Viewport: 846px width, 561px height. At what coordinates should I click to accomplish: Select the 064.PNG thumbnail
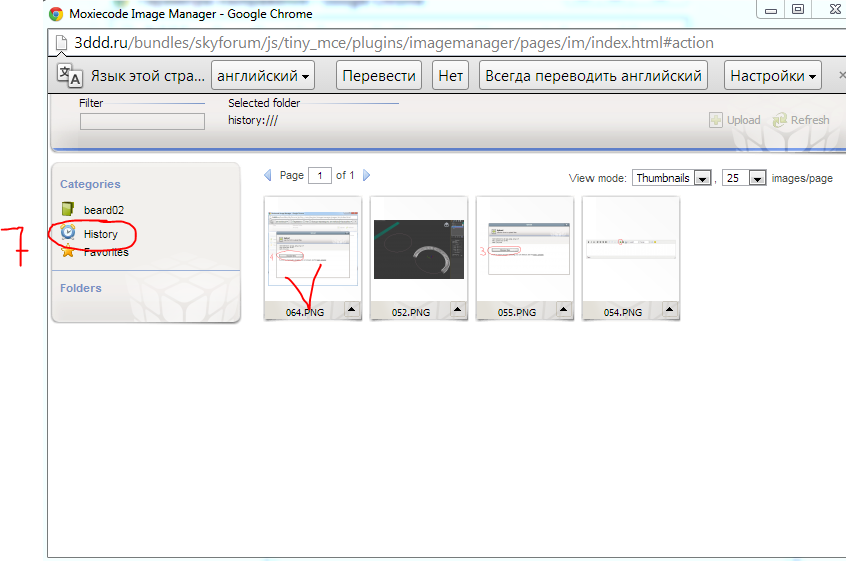tap(313, 249)
